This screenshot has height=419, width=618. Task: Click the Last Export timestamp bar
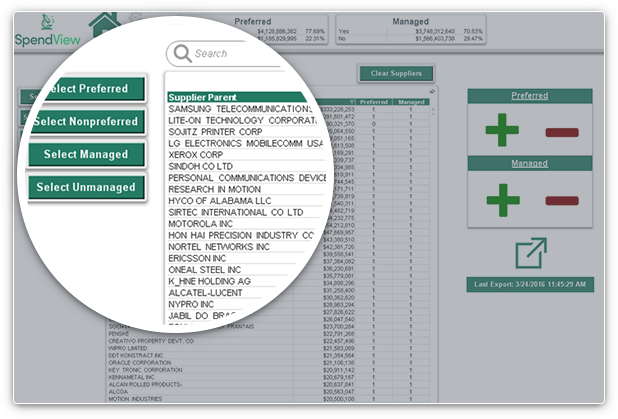[x=530, y=284]
